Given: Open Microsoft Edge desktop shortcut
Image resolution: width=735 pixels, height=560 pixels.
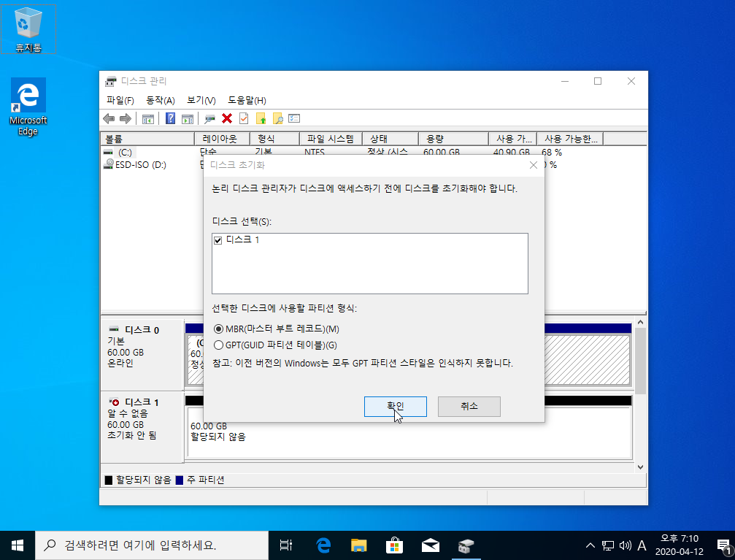Looking at the screenshot, I should [28, 107].
